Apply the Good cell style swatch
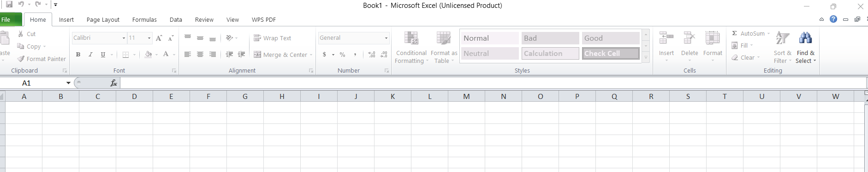Viewport: 868px width, 172px height. 611,38
